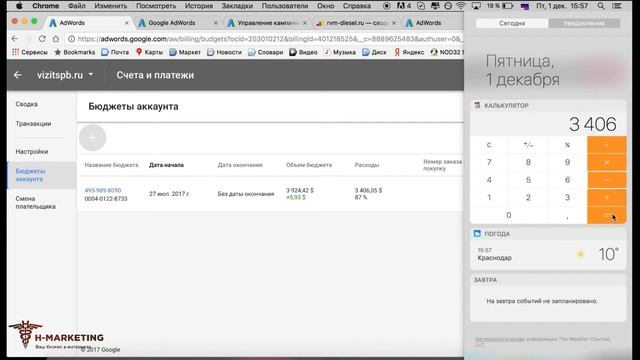The width and height of the screenshot is (640, 360).
Task: Click the calculator plus/minus key
Action: 528,145
